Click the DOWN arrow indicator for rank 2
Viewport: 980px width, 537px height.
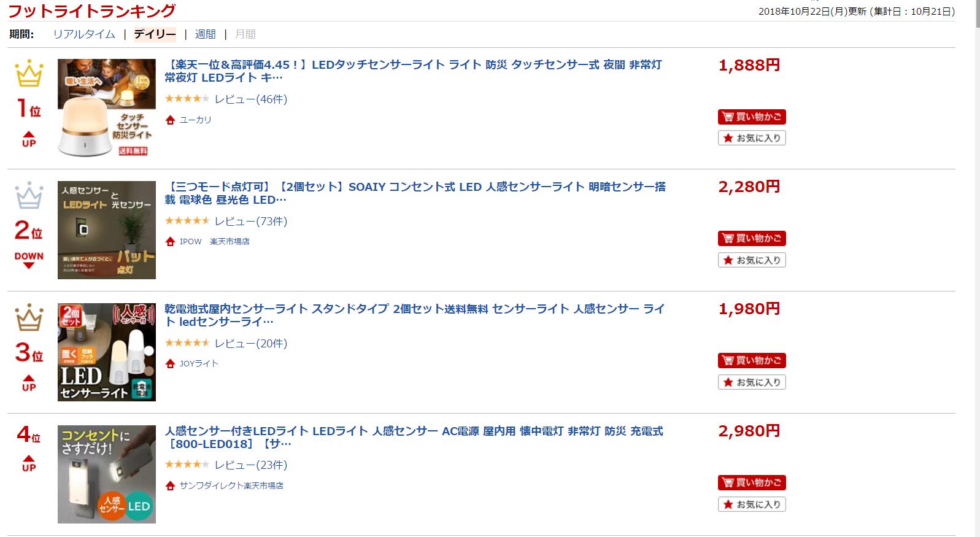pyautogui.click(x=29, y=260)
